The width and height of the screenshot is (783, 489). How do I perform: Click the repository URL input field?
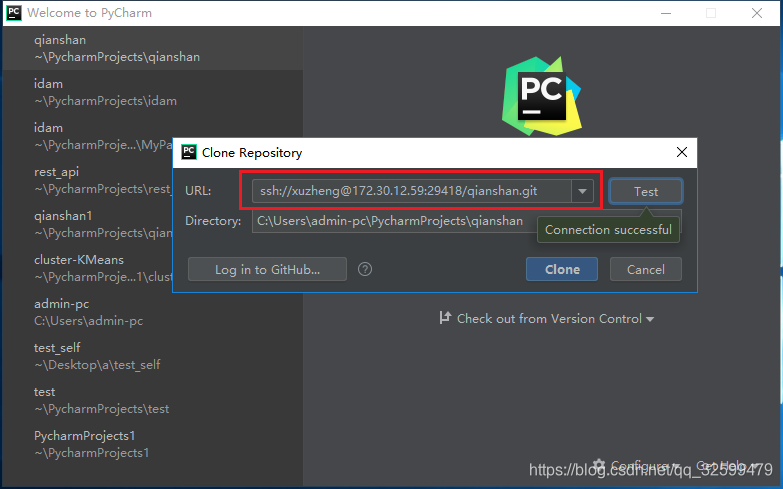click(x=412, y=191)
